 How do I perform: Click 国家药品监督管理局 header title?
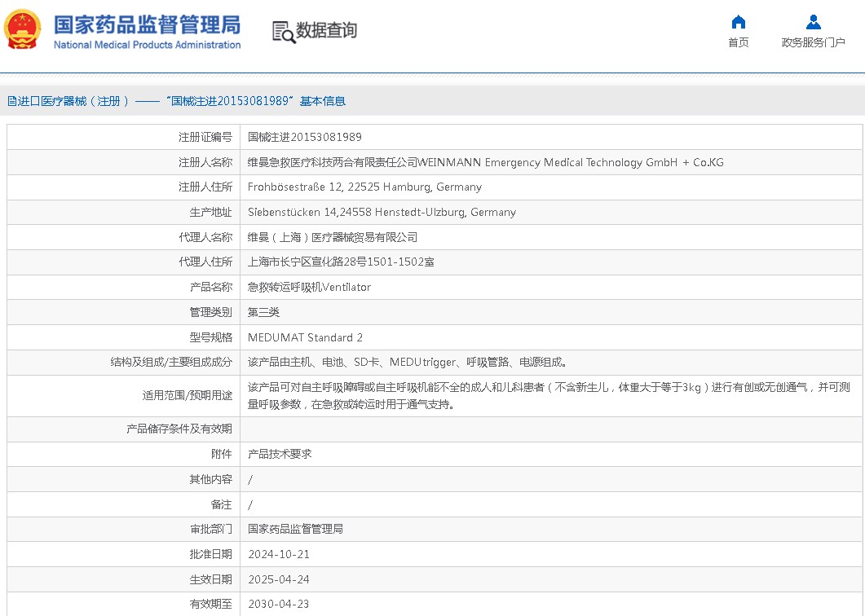pos(147,24)
